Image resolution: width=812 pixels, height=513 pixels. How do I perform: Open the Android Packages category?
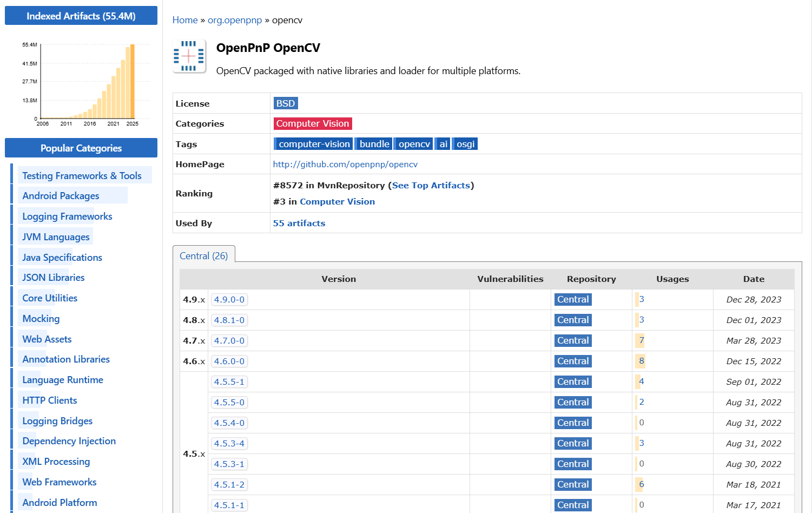click(x=61, y=195)
